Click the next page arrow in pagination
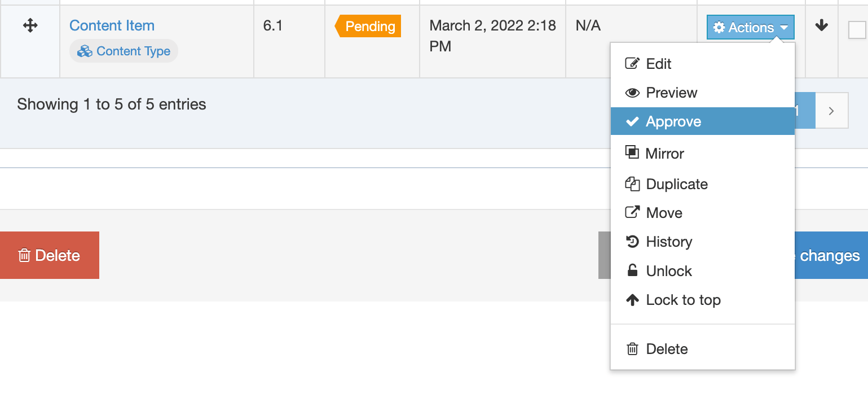The height and width of the screenshot is (402, 868). tap(832, 110)
